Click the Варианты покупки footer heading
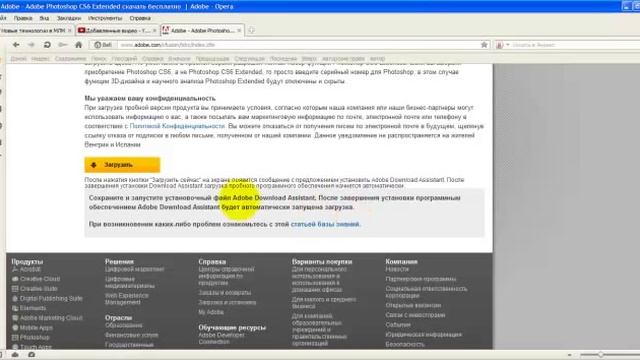 click(322, 262)
